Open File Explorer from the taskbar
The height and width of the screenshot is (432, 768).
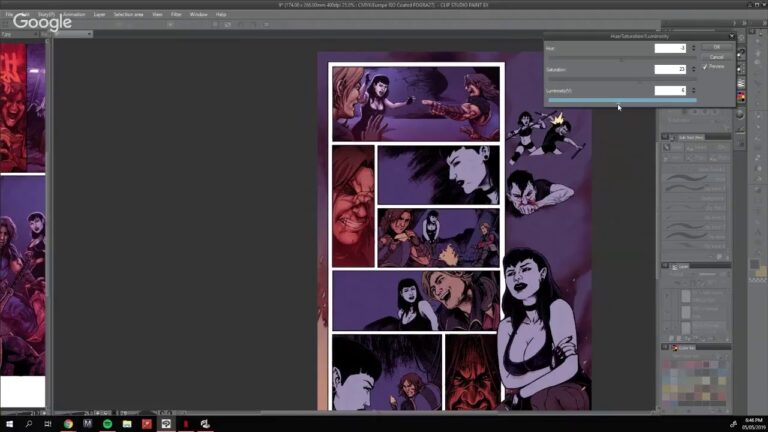127,424
